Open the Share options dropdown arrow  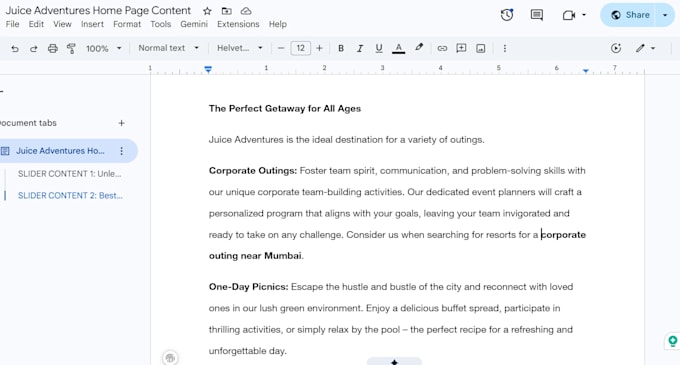click(665, 15)
